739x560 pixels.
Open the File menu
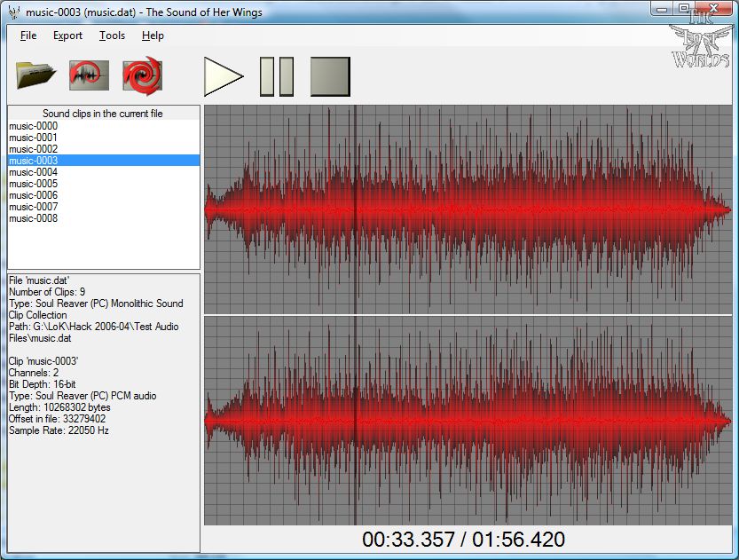coord(28,35)
